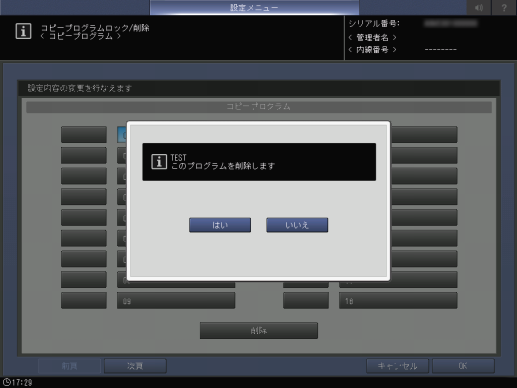Click the 管理者名 label
Image resolution: width=517 pixels, height=388 pixels.
372,37
